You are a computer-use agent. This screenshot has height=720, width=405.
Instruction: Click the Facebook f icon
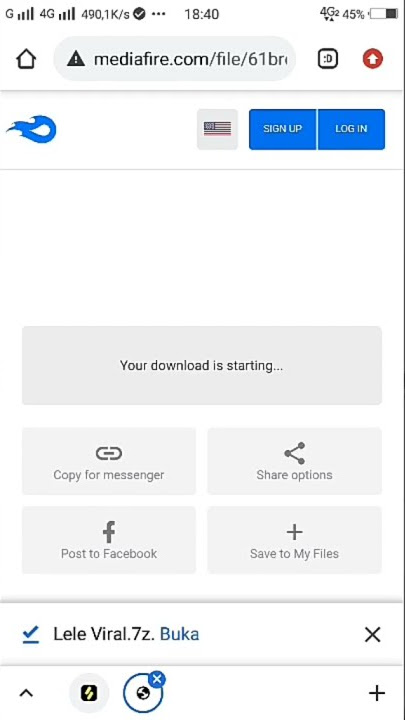(109, 532)
